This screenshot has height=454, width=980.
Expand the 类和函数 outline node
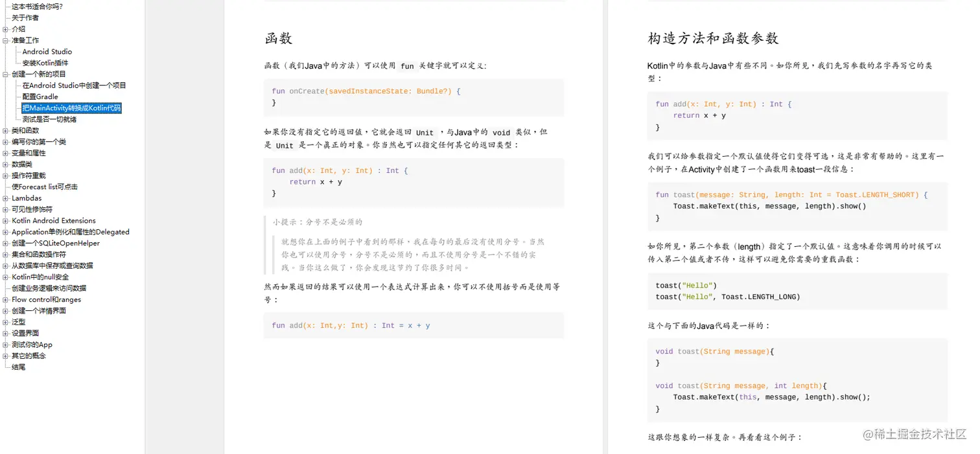point(6,130)
